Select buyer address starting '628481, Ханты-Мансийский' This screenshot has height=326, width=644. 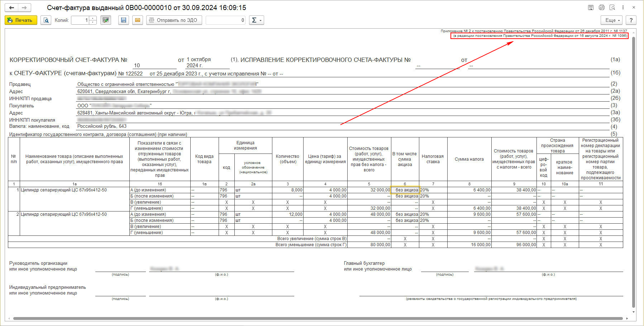[174, 113]
